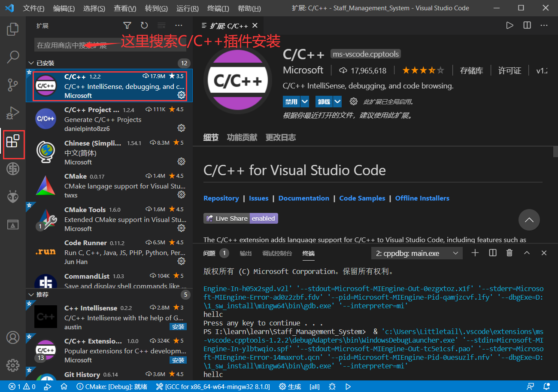Viewport: 558px width, 392px height.
Task: Install the C/C++ Extension Pack
Action: coord(178,360)
